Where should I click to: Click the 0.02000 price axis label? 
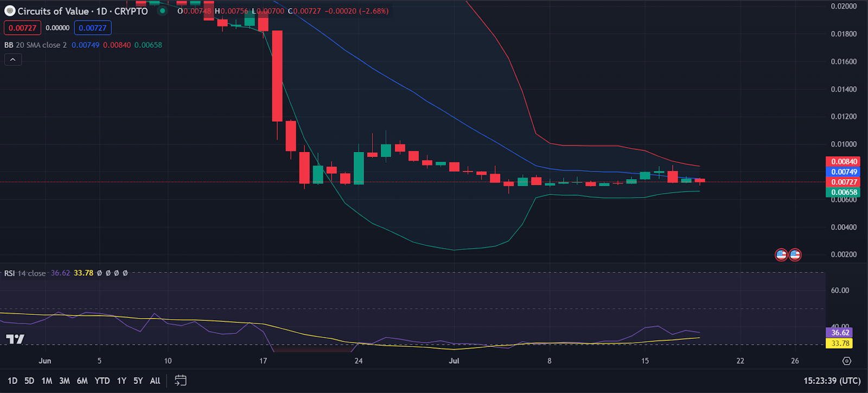[844, 7]
